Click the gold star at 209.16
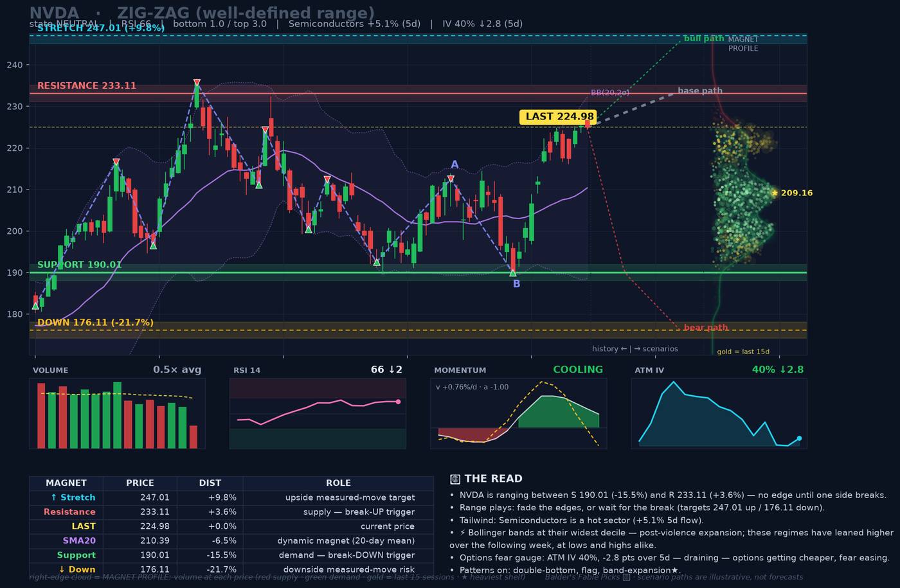 pyautogui.click(x=775, y=193)
